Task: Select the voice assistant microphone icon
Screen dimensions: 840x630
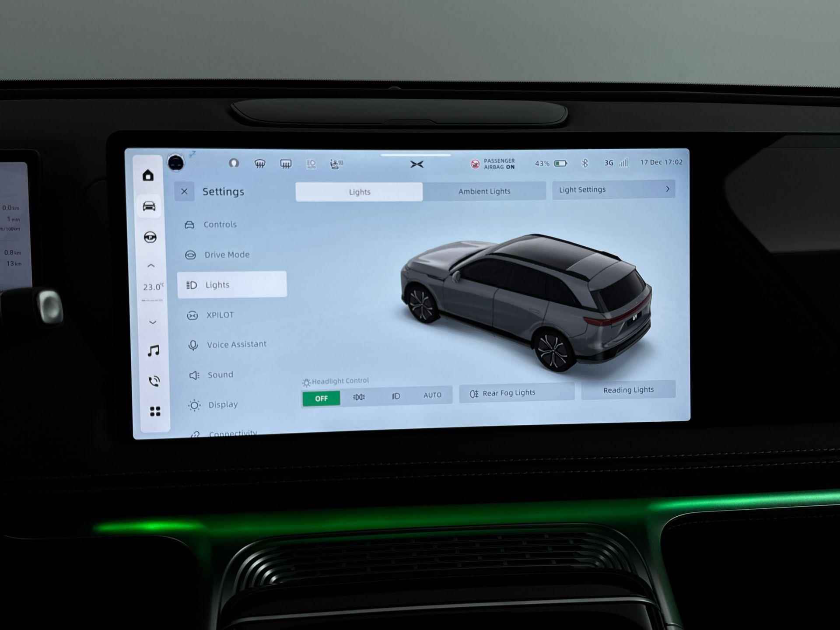Action: click(x=191, y=343)
